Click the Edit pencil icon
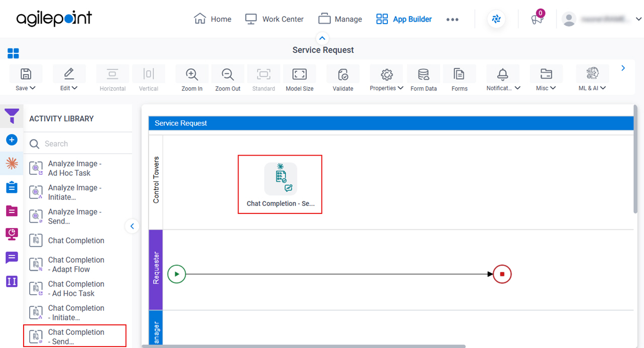The image size is (644, 348). 69,74
